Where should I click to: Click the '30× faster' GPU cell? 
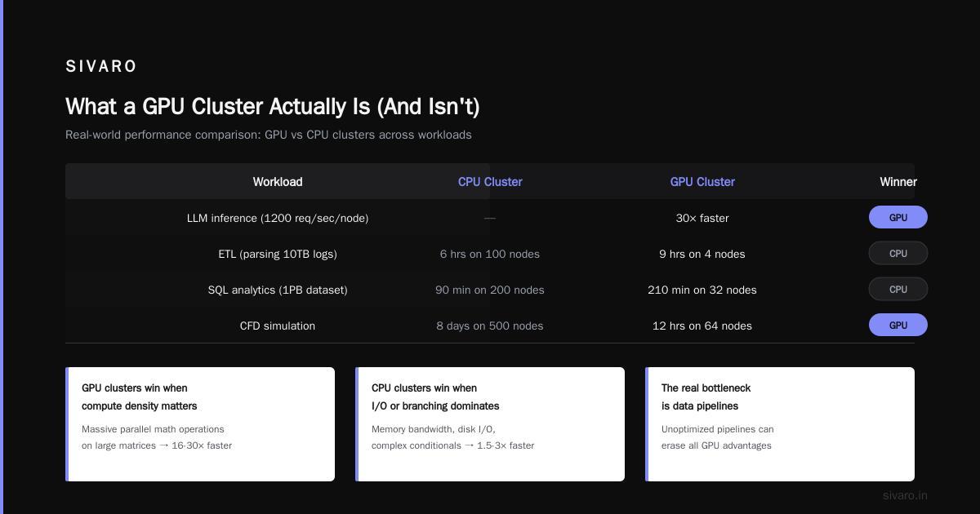coord(702,218)
